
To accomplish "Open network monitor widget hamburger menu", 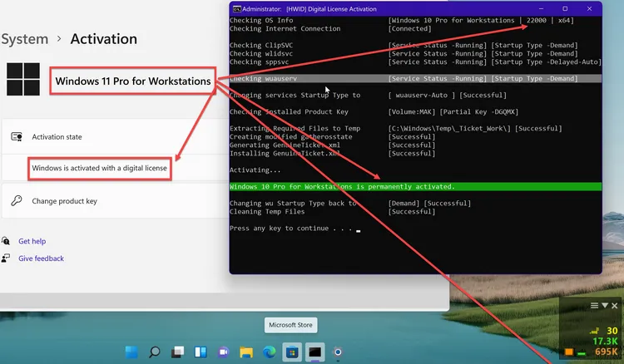I will click(x=594, y=305).
